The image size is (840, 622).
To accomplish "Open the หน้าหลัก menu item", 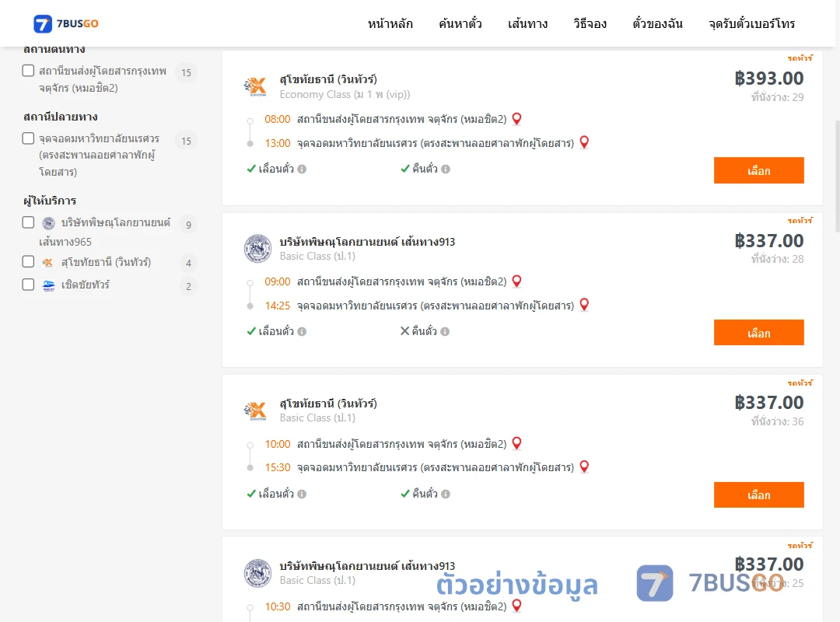I will (390, 23).
